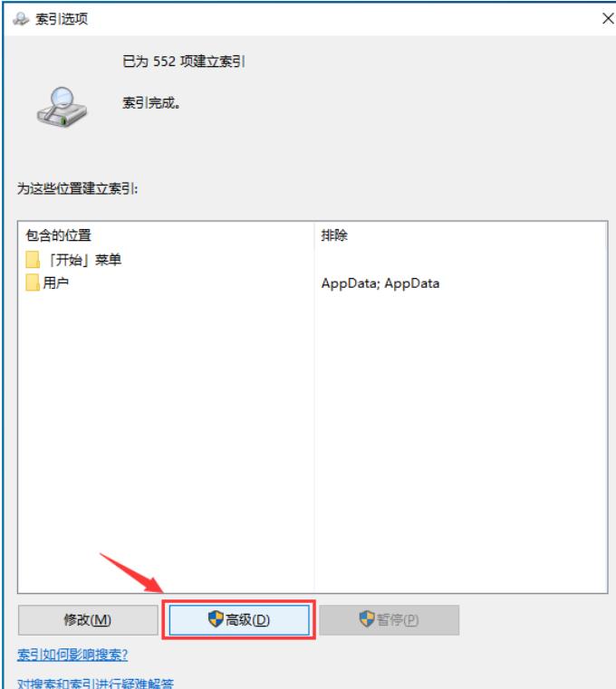The image size is (616, 689).
Task: Click the 索引选项 title bar text
Action: coord(62,19)
